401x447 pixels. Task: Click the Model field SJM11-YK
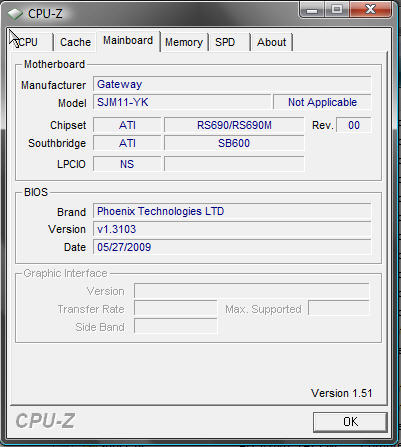[x=182, y=102]
